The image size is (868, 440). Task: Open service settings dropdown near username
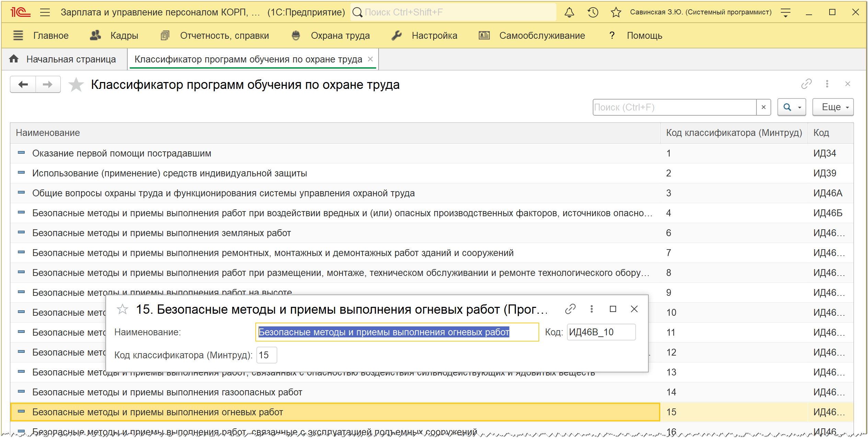785,12
